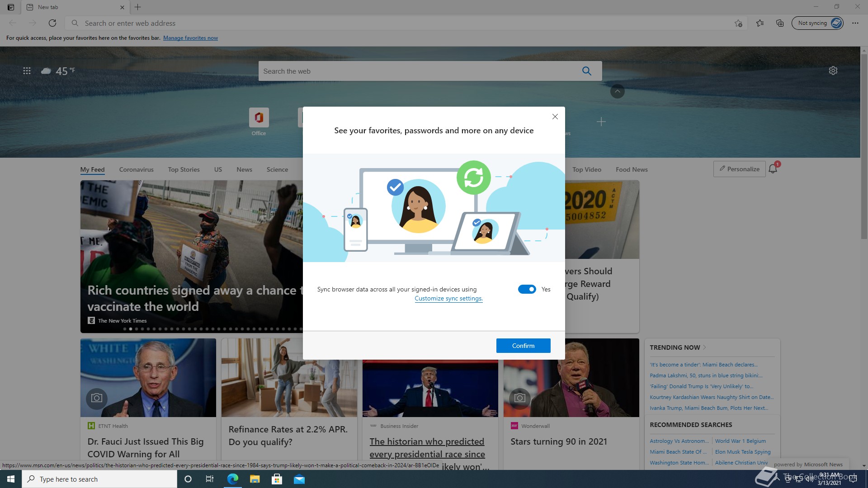868x488 pixels.
Task: Select the Top Stories tab
Action: (184, 169)
